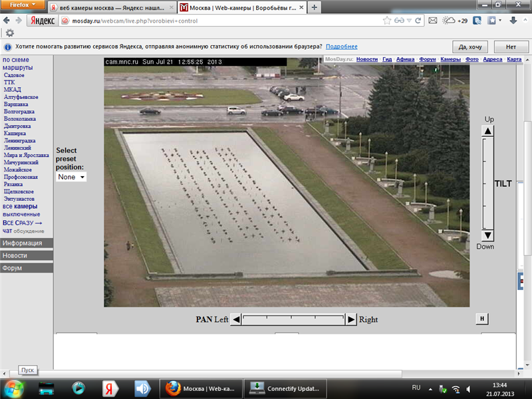Image resolution: width=532 pixels, height=399 pixels.
Task: Click the Windows Start orb
Action: click(13, 389)
